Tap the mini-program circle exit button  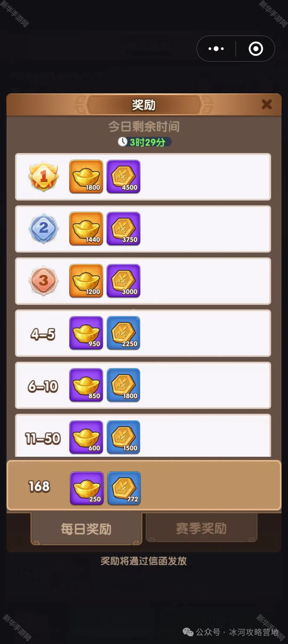[256, 49]
